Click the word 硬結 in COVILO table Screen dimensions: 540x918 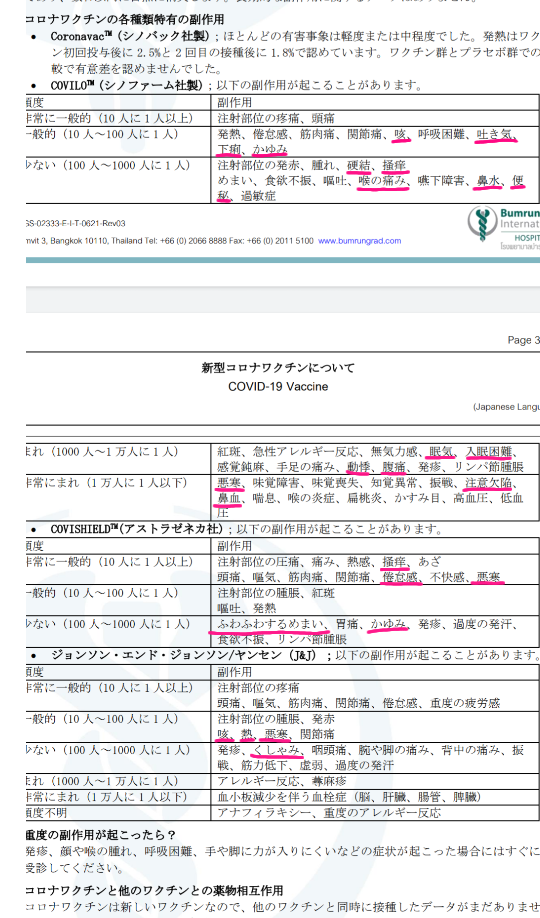[x=358, y=165]
